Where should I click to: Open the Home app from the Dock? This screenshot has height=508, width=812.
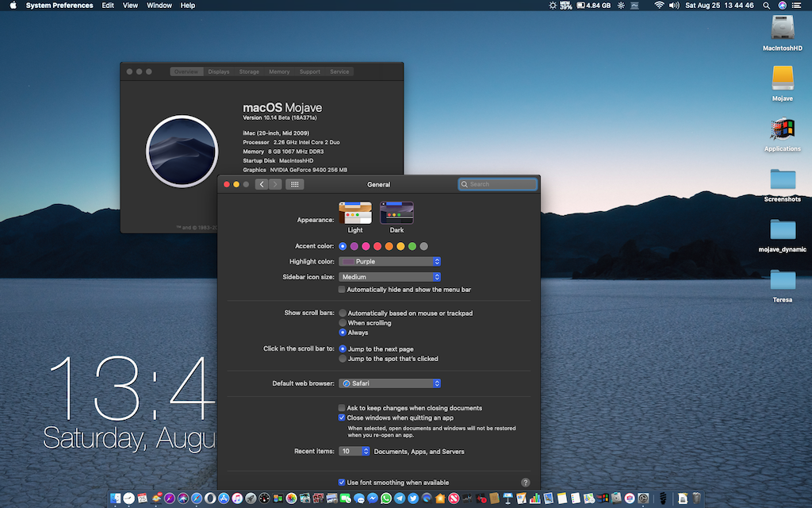tap(440, 498)
